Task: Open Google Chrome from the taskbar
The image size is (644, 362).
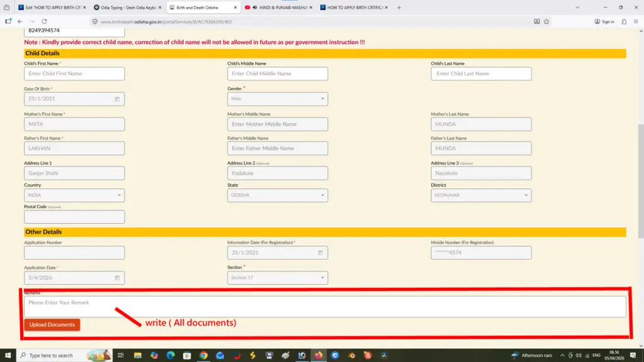Action: [203, 355]
